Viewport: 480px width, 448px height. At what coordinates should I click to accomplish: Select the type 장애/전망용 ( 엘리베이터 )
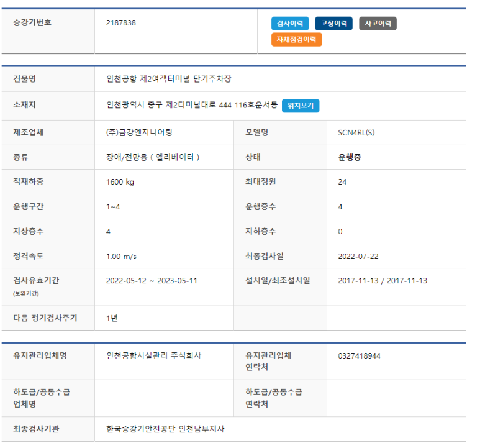(153, 157)
